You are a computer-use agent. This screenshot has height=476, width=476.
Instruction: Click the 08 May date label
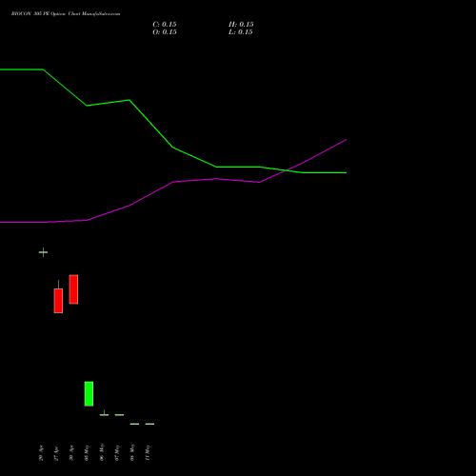tap(132, 453)
